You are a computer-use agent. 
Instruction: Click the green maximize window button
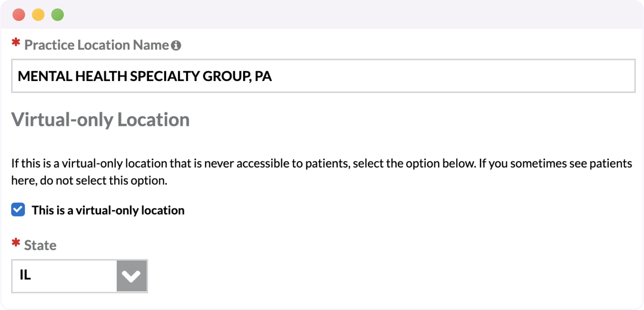(x=58, y=15)
